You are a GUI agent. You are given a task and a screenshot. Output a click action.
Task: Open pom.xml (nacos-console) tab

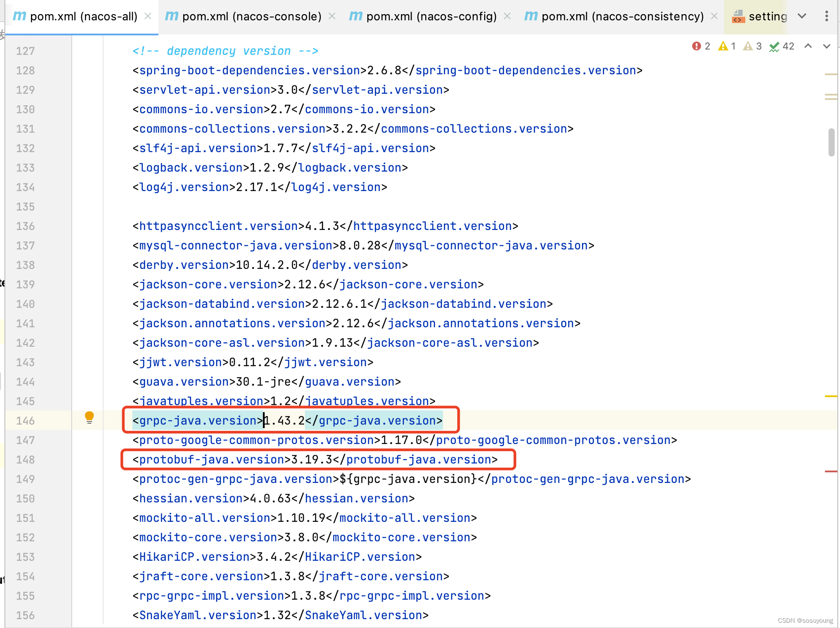(x=252, y=16)
